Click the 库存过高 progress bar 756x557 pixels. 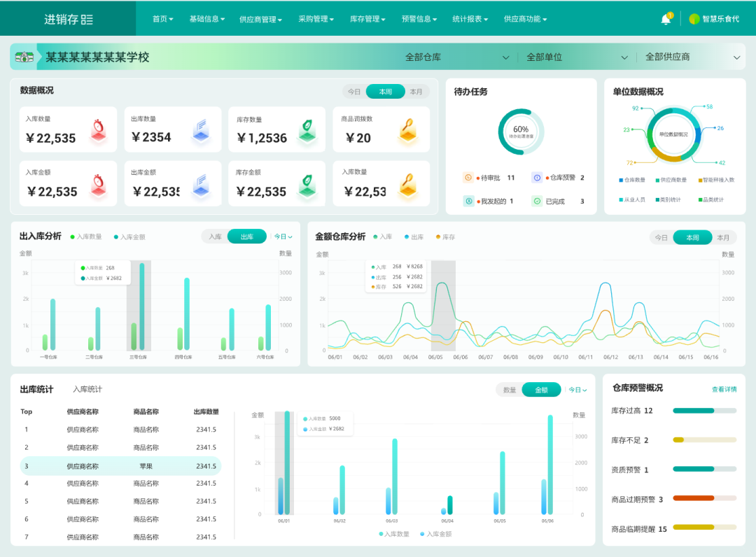pyautogui.click(x=704, y=411)
